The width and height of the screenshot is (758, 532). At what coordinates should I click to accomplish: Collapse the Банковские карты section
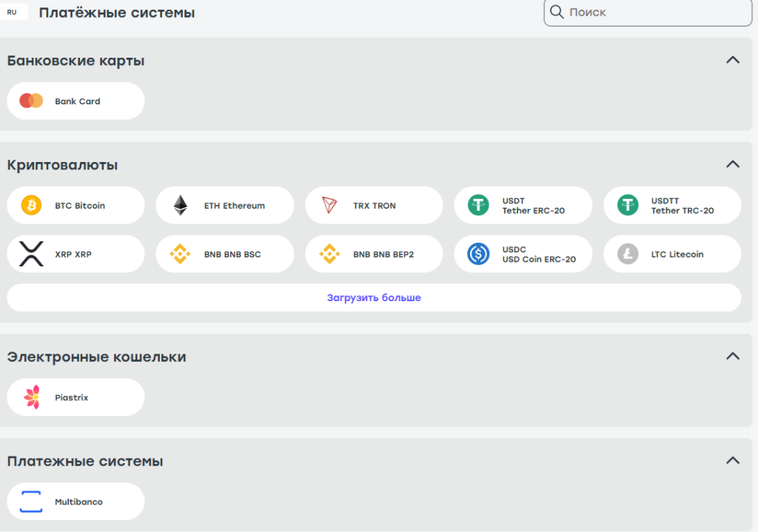(x=733, y=60)
